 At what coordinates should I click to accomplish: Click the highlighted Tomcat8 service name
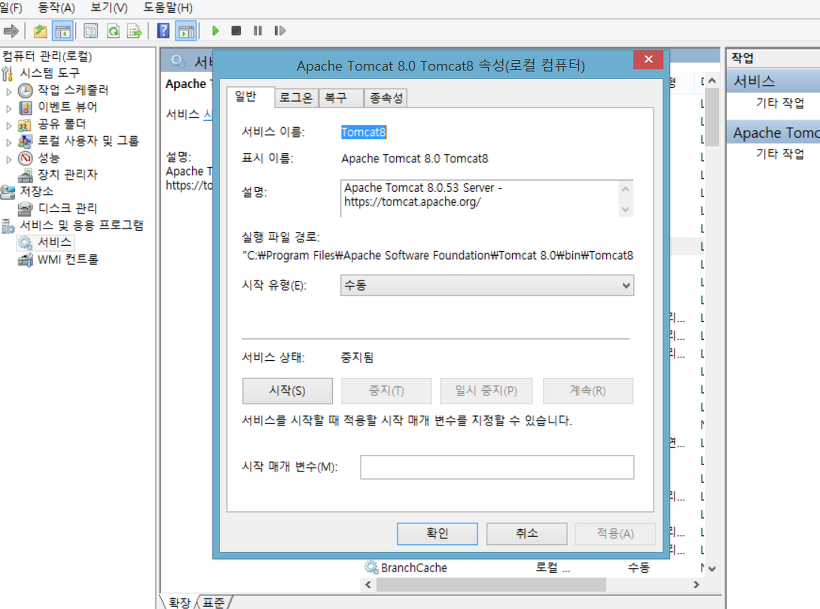coord(363,132)
